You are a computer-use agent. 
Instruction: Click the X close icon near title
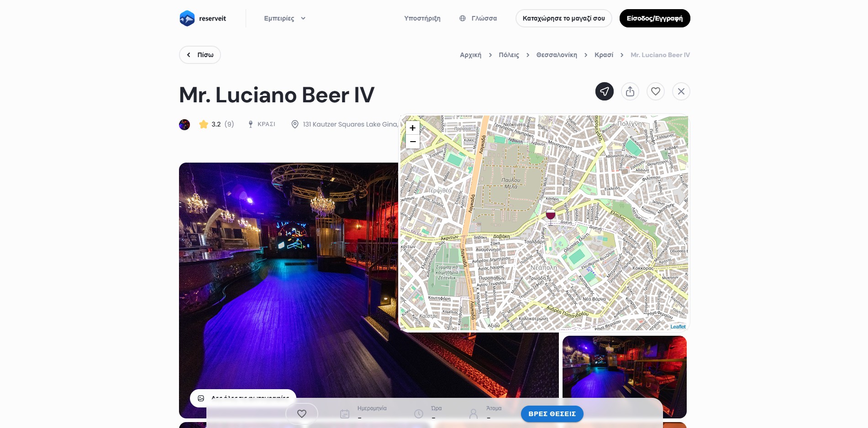coord(681,91)
